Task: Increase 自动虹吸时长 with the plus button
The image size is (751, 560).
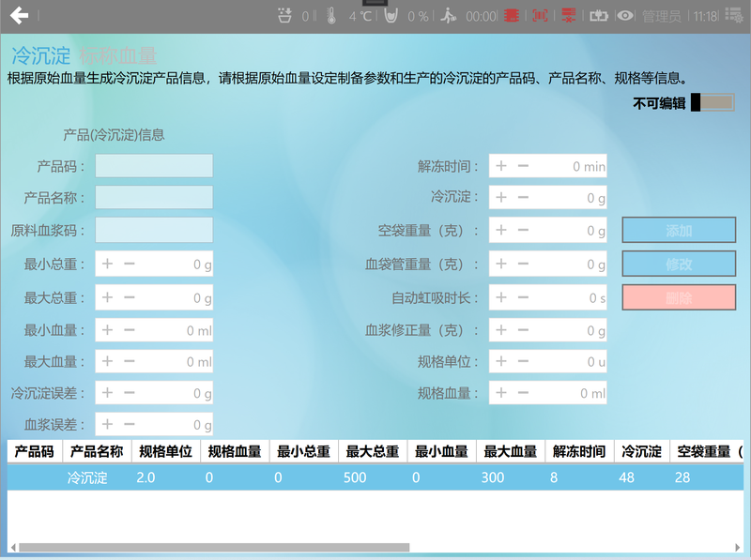Action: coord(501,297)
